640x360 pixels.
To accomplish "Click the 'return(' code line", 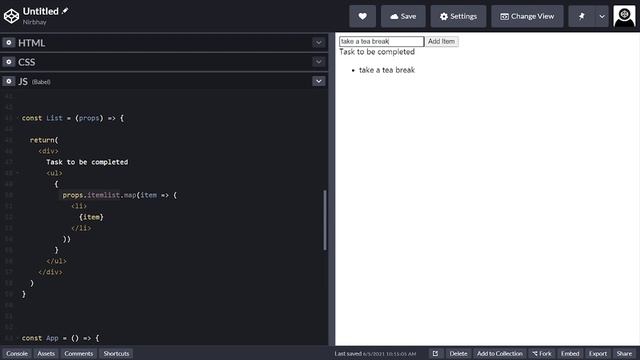I will [x=44, y=140].
